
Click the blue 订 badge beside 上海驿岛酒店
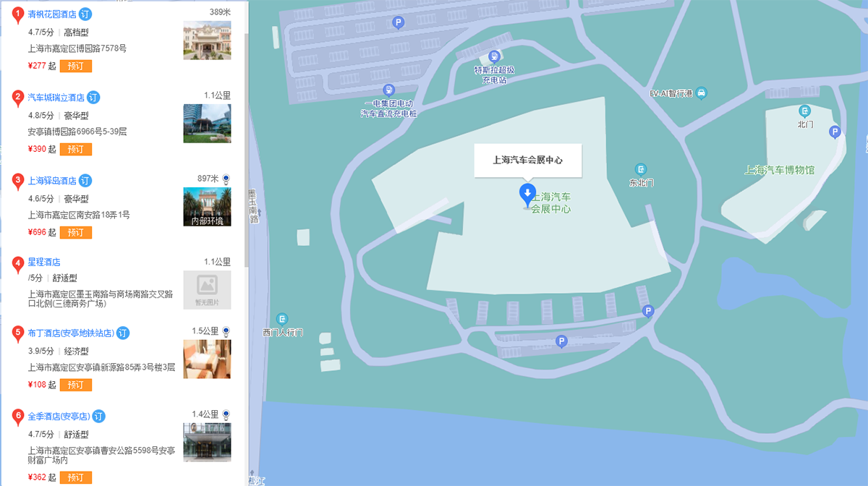pos(85,181)
